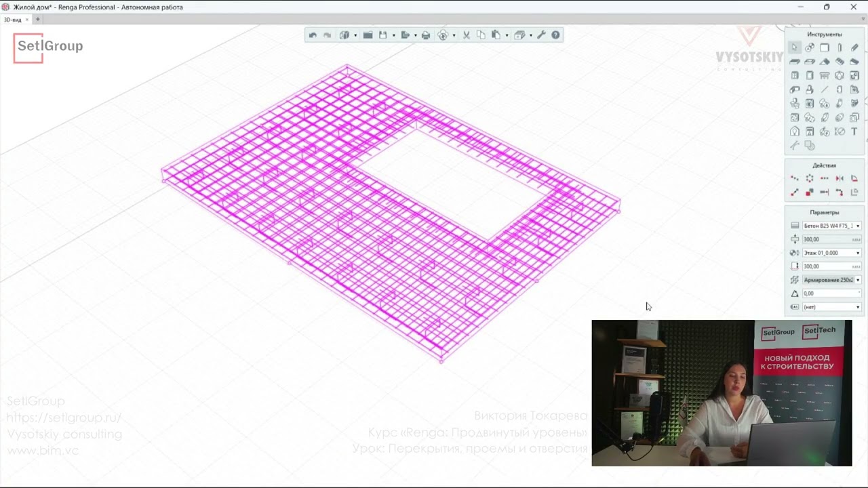The image size is (868, 488).
Task: Expand the visual style dropdown arrow
Action: (531, 35)
